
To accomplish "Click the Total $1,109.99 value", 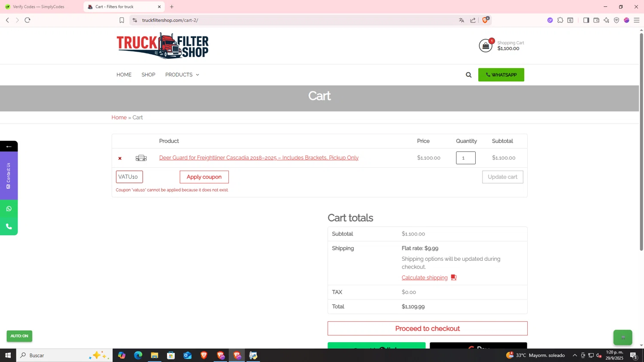I will pos(413,307).
